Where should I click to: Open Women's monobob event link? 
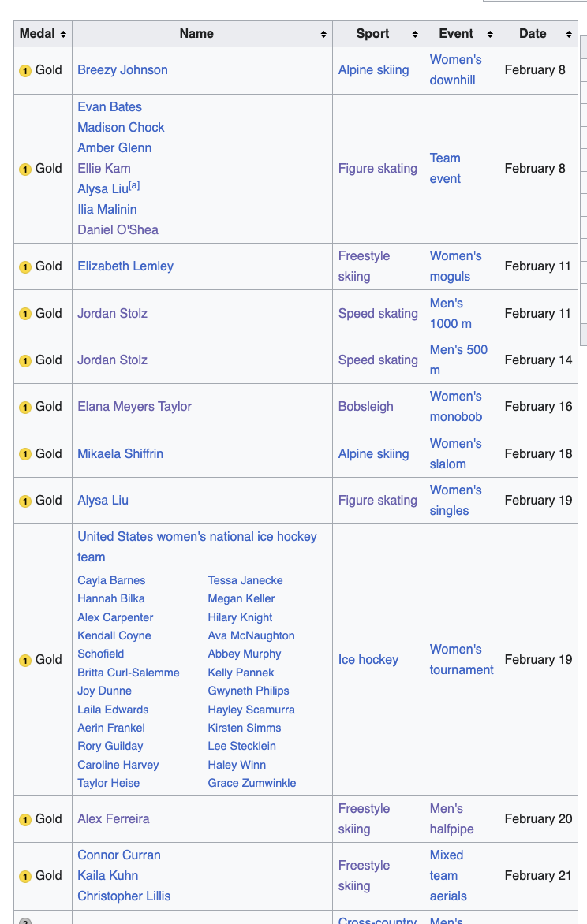[x=456, y=407]
